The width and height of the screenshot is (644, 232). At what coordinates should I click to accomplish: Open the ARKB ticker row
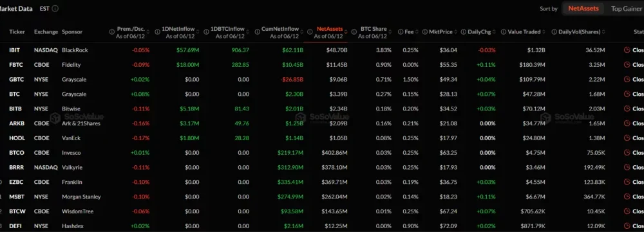(17, 123)
